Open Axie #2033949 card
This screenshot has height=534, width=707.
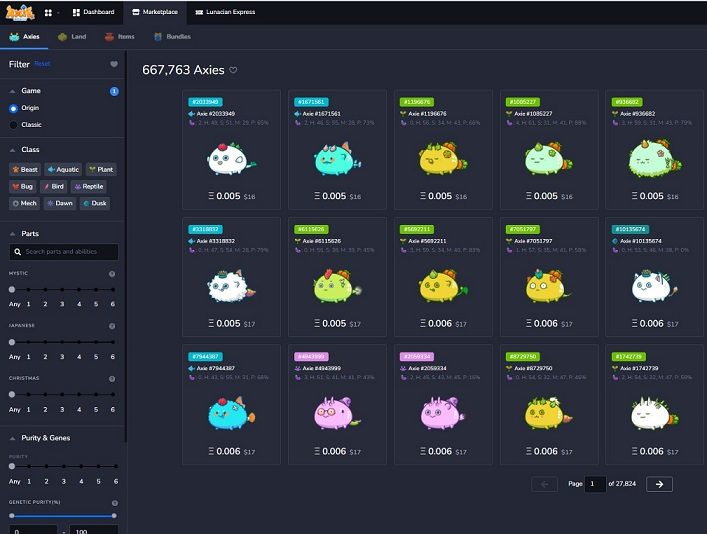coord(231,150)
